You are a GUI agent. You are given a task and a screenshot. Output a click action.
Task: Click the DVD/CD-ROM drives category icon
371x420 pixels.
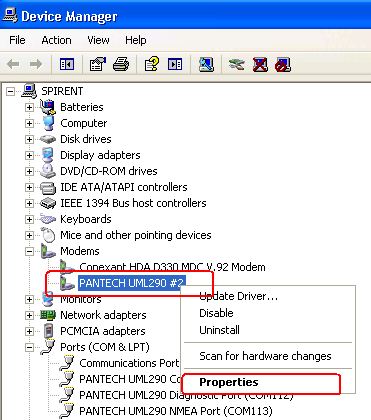48,171
